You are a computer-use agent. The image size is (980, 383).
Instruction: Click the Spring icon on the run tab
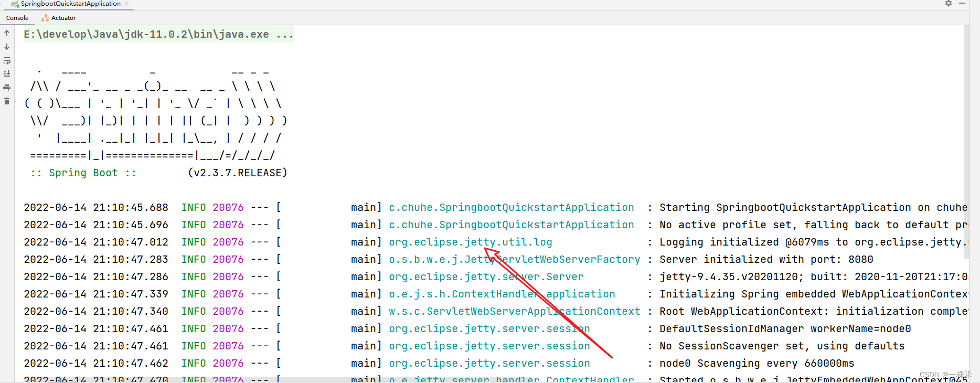(15, 4)
